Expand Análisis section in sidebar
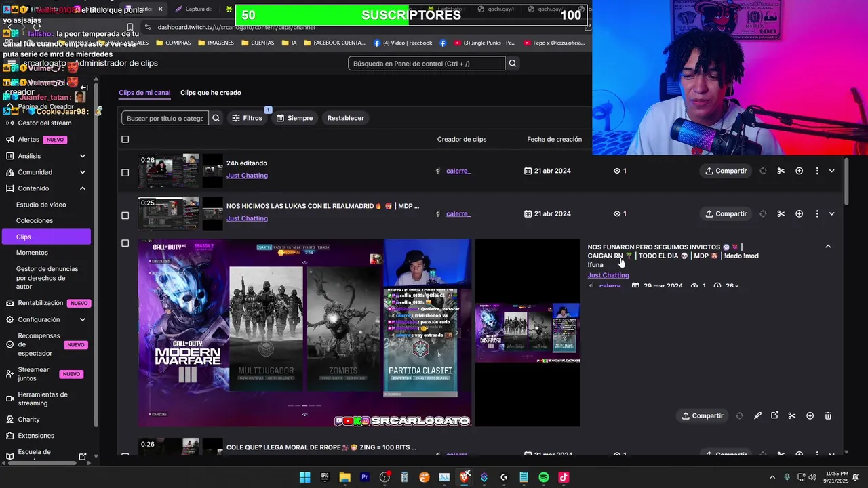 (x=82, y=156)
